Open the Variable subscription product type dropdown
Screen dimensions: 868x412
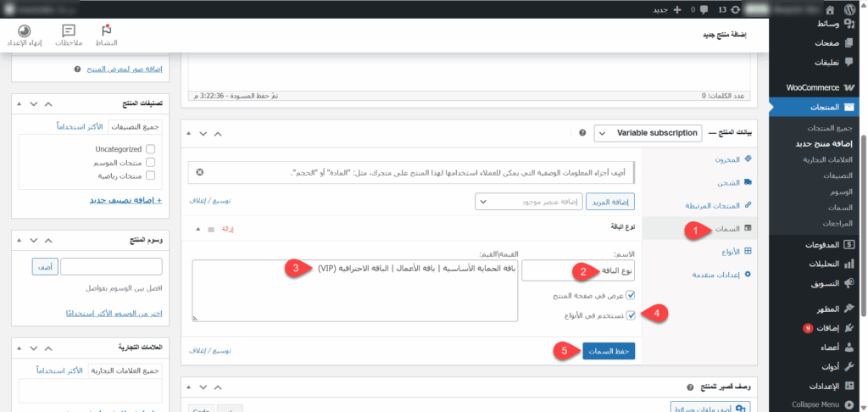[x=648, y=133]
